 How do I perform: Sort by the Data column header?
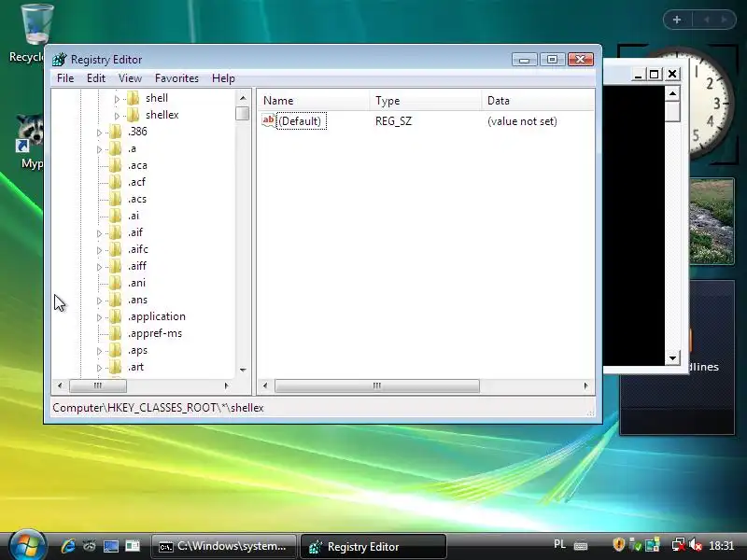pyautogui.click(x=538, y=101)
